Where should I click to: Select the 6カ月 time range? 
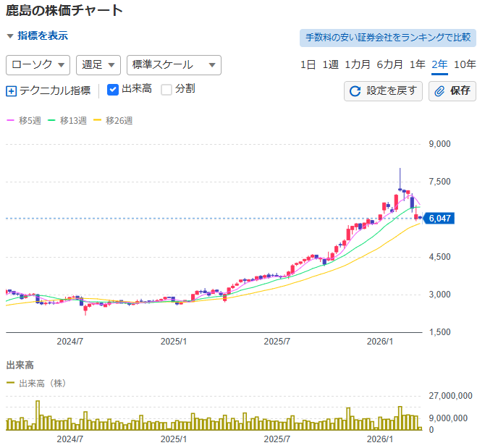389,64
